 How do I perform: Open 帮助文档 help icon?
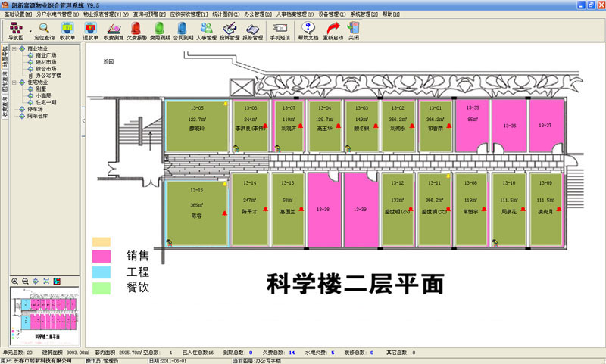(x=308, y=30)
